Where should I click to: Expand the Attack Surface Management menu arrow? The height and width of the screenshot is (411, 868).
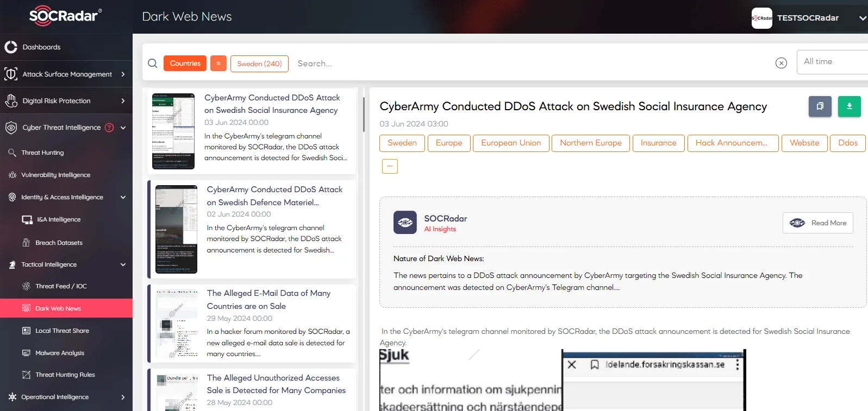[123, 74]
